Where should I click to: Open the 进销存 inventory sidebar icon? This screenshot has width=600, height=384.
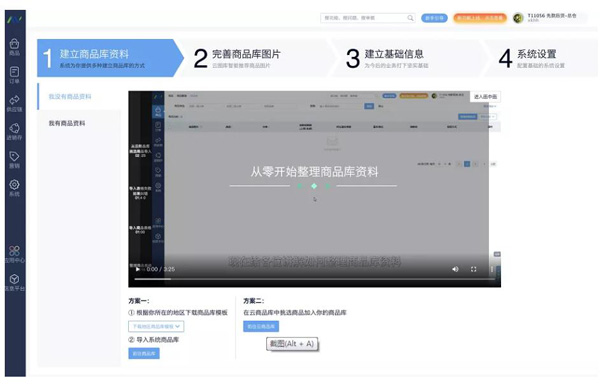coord(15,131)
